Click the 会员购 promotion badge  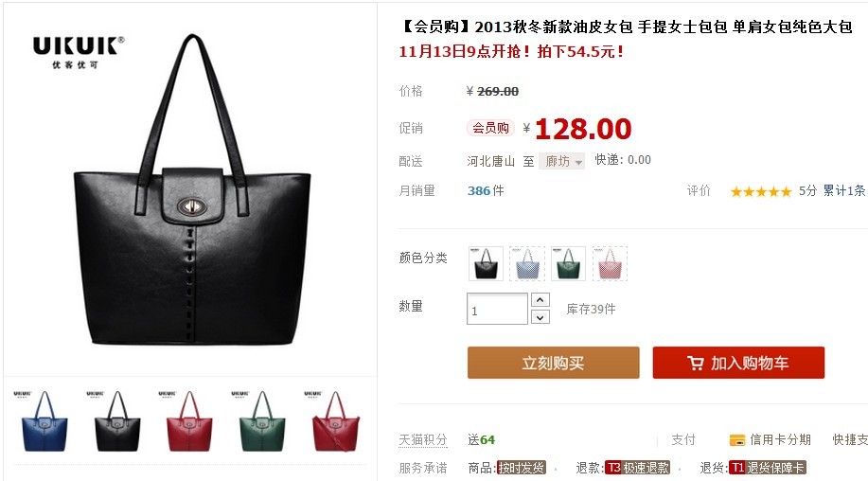click(490, 128)
